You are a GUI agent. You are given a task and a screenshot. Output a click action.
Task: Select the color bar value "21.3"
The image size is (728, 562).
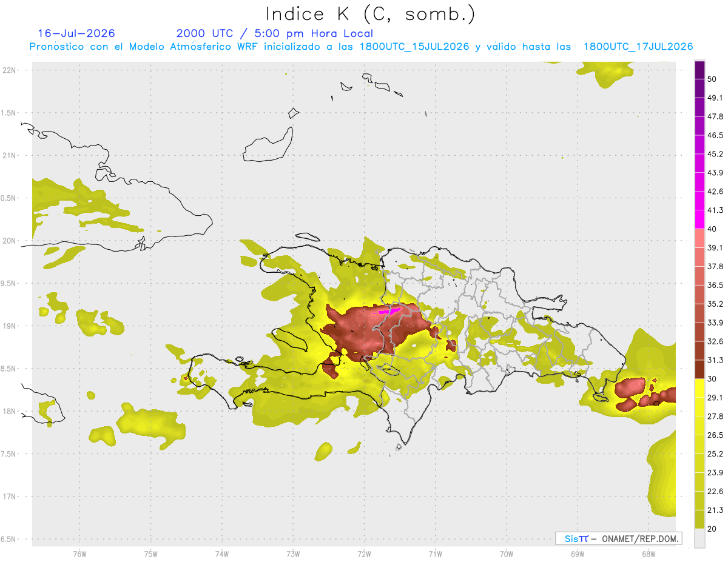[x=715, y=510]
